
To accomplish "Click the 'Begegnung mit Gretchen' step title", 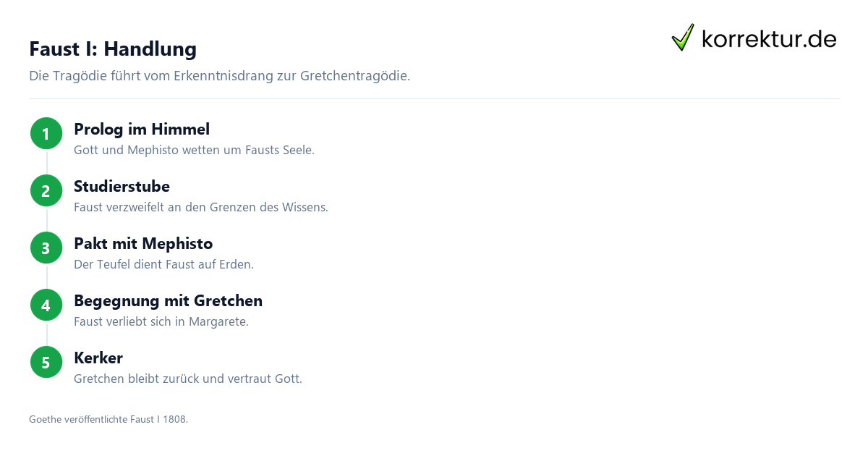I will (x=168, y=301).
